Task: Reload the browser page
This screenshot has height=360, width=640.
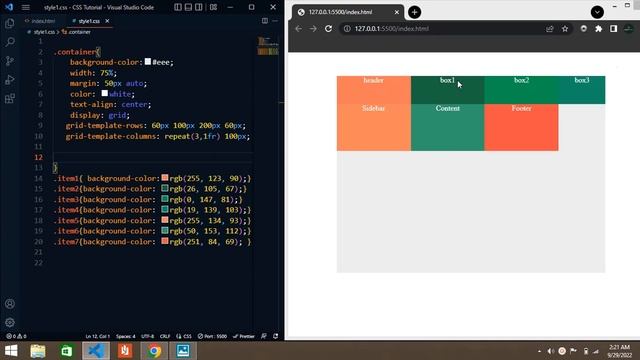Action: tap(328, 29)
